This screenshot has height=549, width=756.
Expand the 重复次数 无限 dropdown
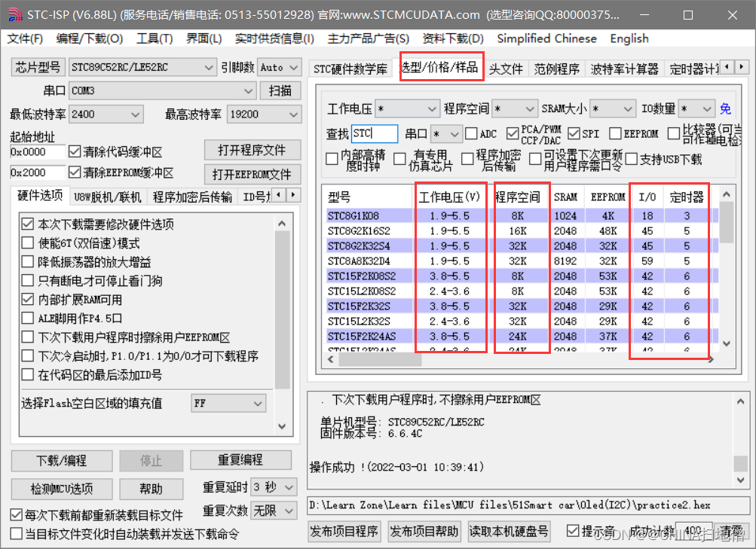coord(289,511)
